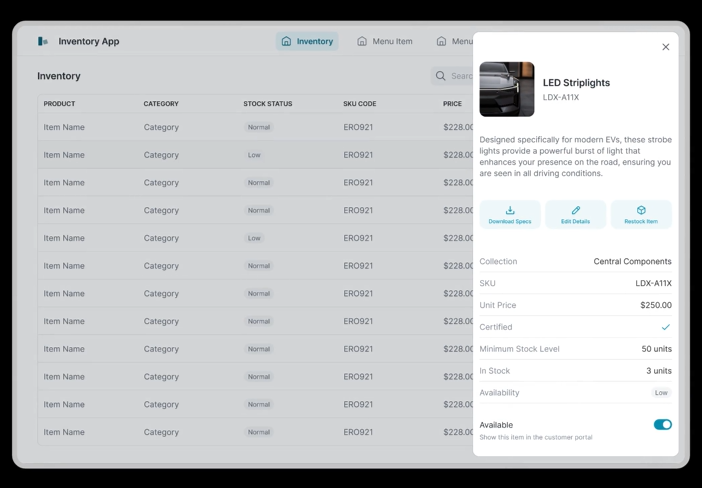
Task: Sort by the Stock Status column header
Action: [268, 104]
